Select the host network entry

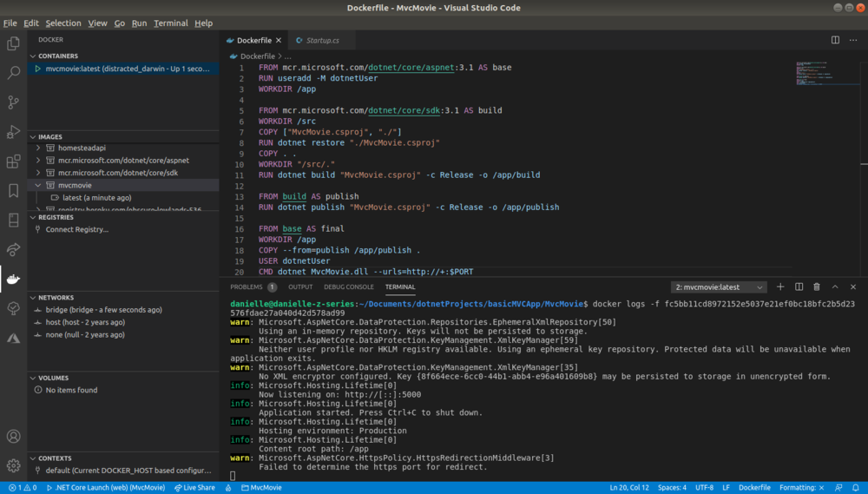coord(123,322)
